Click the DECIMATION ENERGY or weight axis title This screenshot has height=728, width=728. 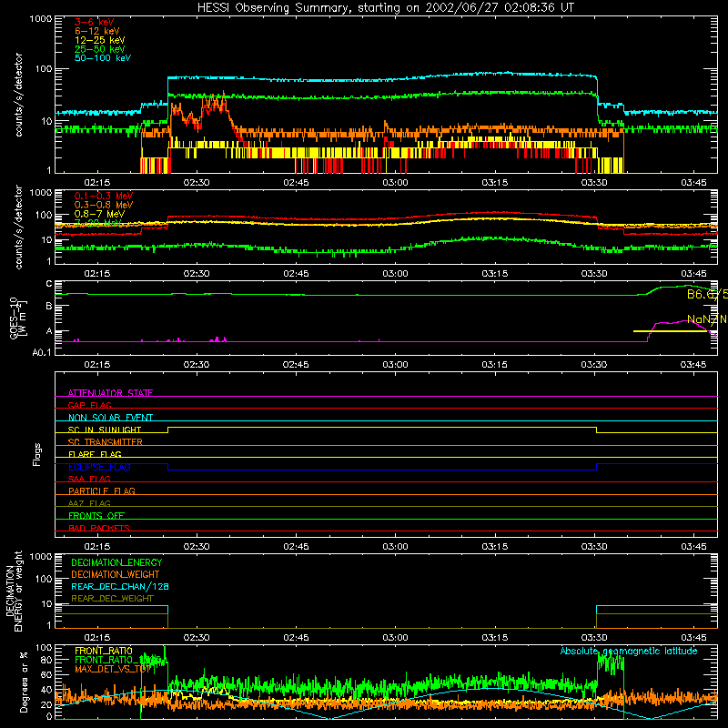click(x=14, y=591)
